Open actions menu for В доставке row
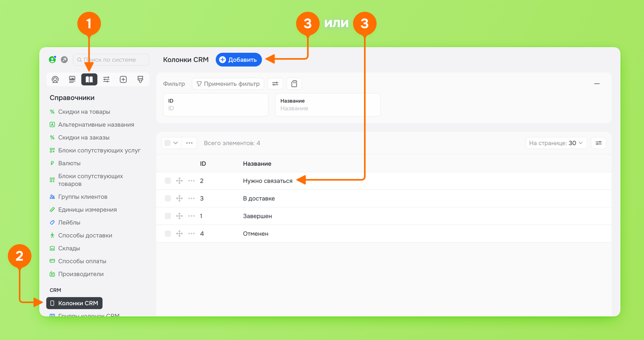 (x=192, y=198)
